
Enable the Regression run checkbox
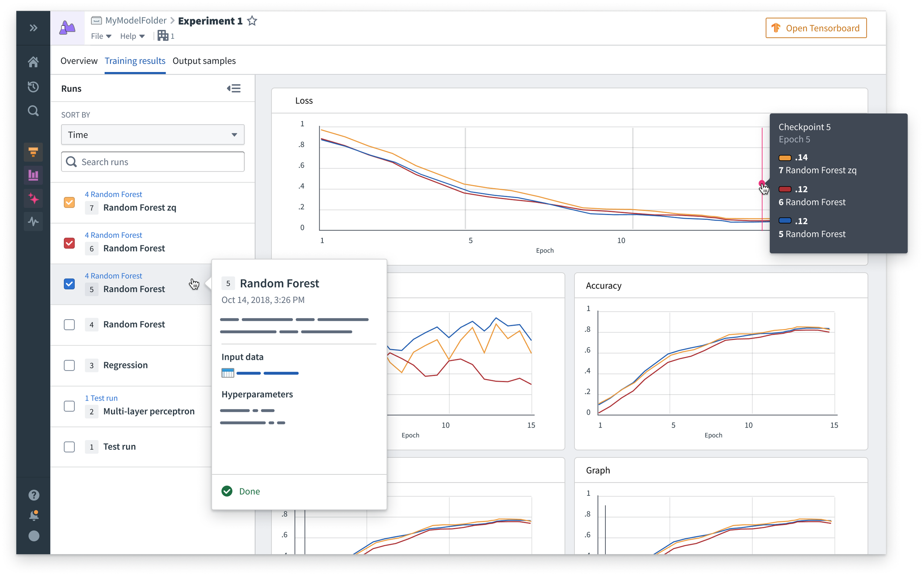click(69, 365)
